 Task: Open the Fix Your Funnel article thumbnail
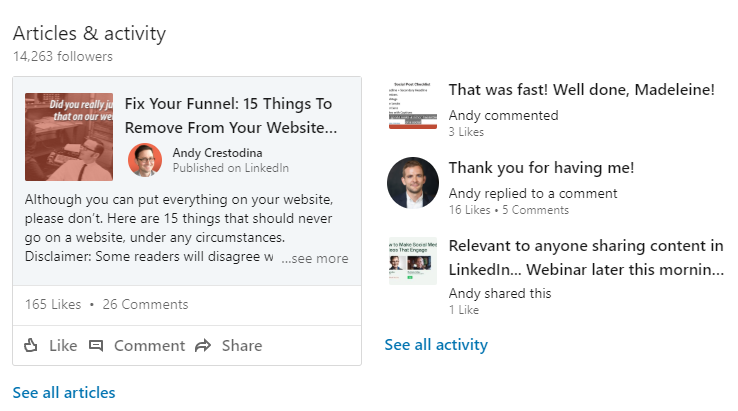[x=69, y=136]
